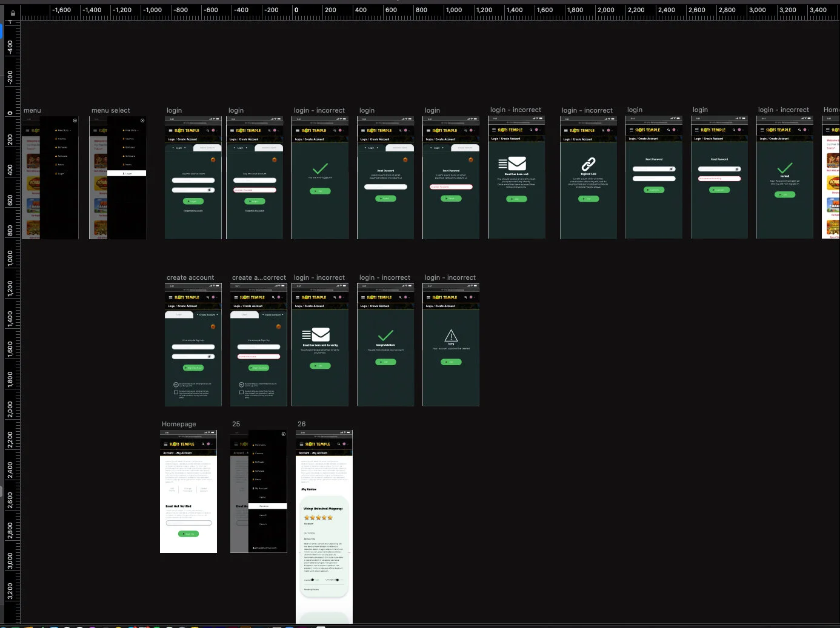840x628 pixels.
Task: Close the navigation drawer with the X icon
Action: coord(75,121)
